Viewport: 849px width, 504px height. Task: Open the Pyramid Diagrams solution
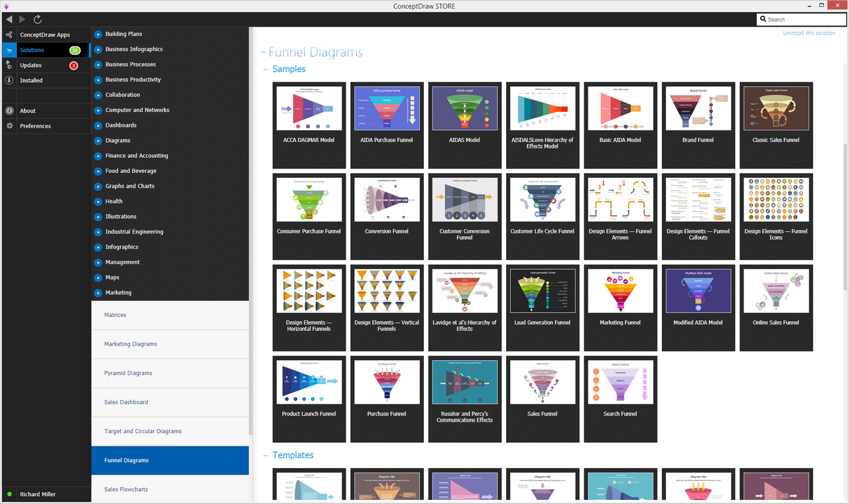170,373
